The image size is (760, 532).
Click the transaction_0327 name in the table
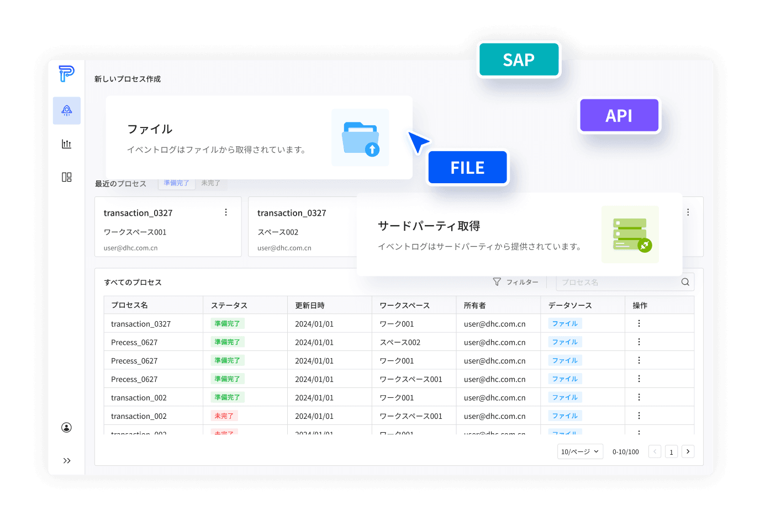pyautogui.click(x=141, y=324)
